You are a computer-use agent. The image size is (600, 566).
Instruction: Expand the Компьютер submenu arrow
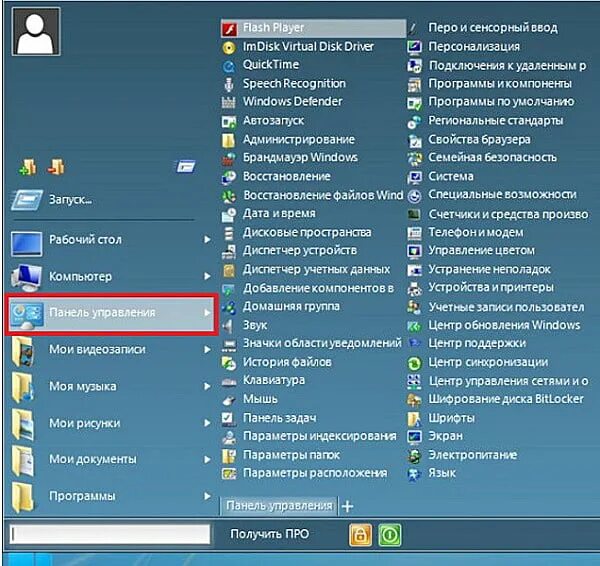(x=207, y=276)
